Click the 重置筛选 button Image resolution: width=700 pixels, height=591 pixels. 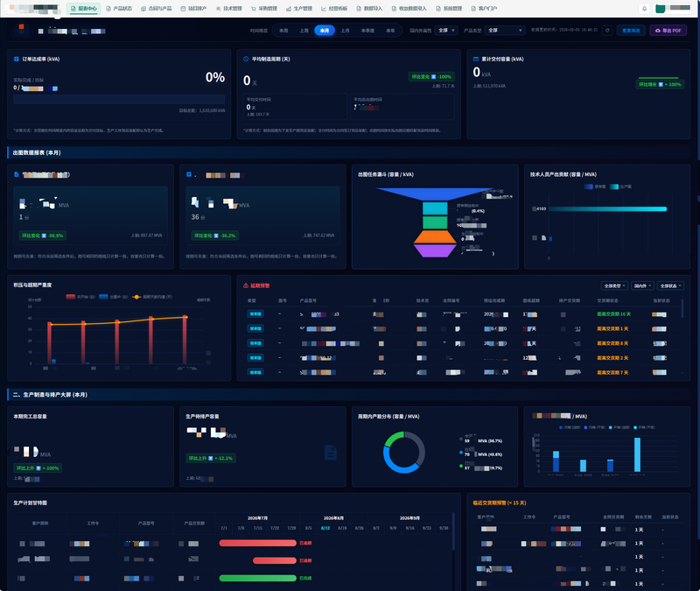(631, 31)
